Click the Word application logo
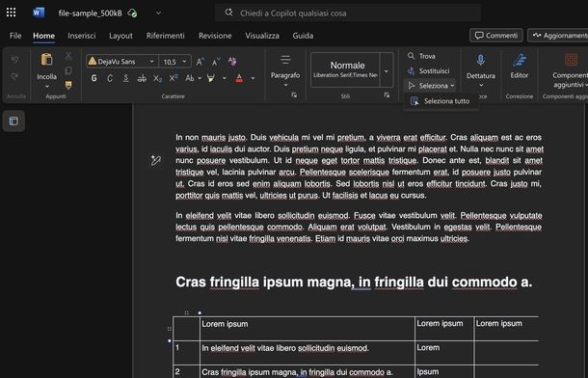588x378 pixels. click(39, 13)
